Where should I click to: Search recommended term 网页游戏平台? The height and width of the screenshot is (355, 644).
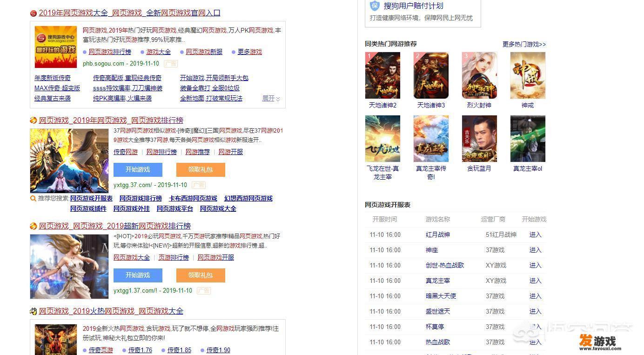coord(175,209)
